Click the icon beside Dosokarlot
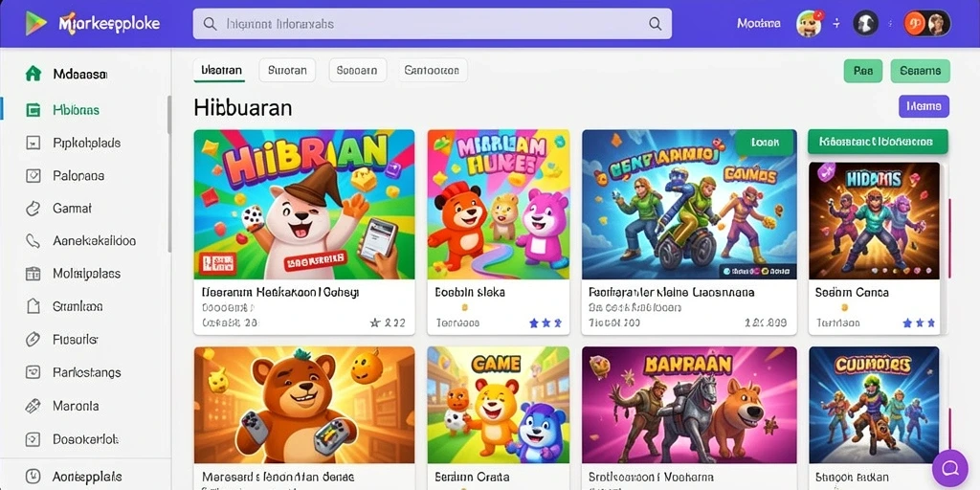 [x=33, y=438]
